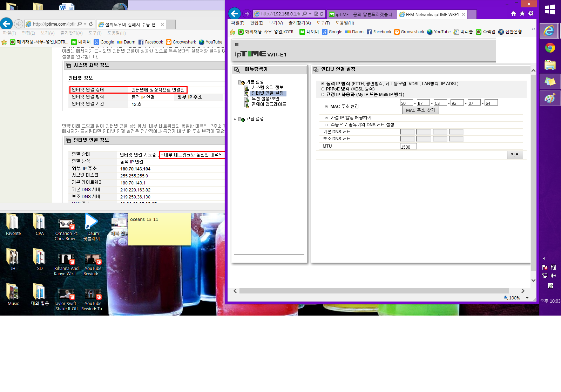561x392 pixels.
Task: Click the 적용 button
Action: (515, 155)
